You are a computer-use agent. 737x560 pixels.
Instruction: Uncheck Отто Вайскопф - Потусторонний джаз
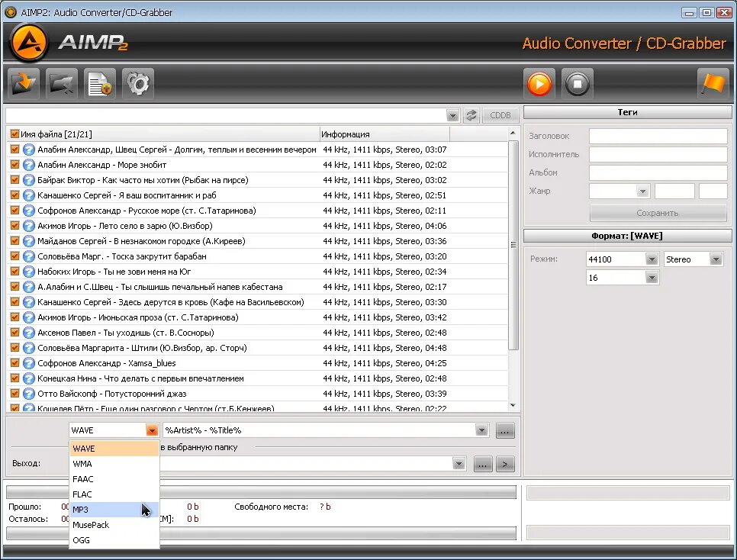(14, 393)
